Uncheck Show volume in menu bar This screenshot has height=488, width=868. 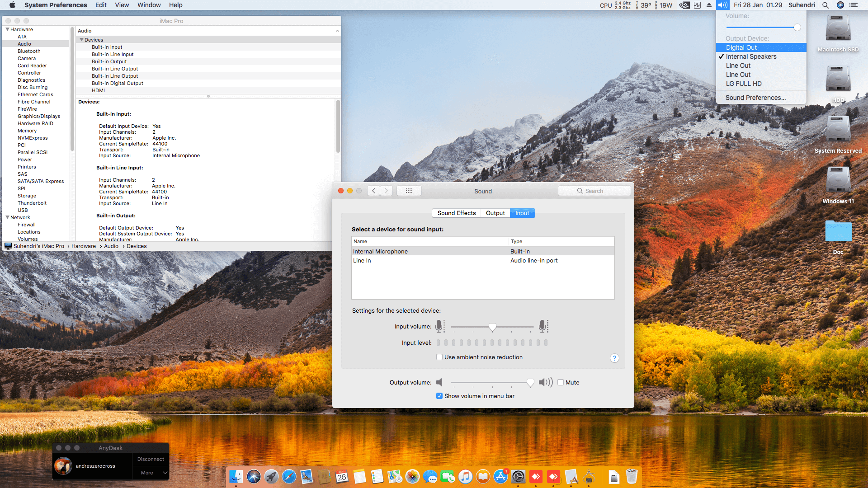[x=439, y=396]
